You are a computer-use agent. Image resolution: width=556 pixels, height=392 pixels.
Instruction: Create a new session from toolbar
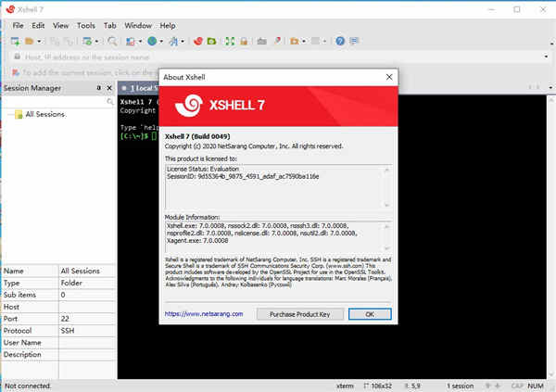(15, 41)
